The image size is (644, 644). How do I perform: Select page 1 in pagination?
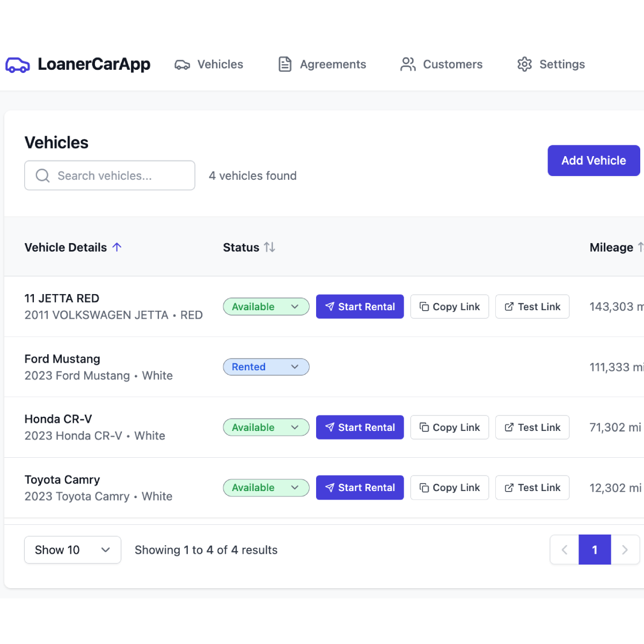[595, 550]
